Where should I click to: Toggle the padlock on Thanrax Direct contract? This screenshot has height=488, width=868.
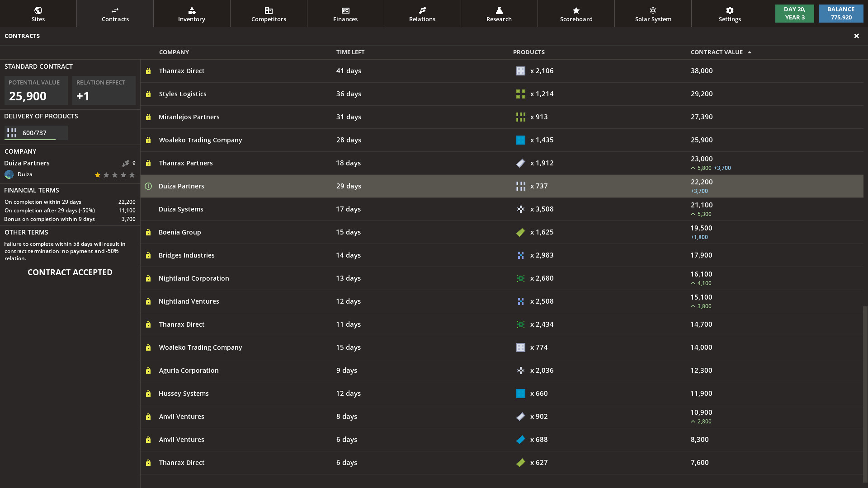[148, 71]
